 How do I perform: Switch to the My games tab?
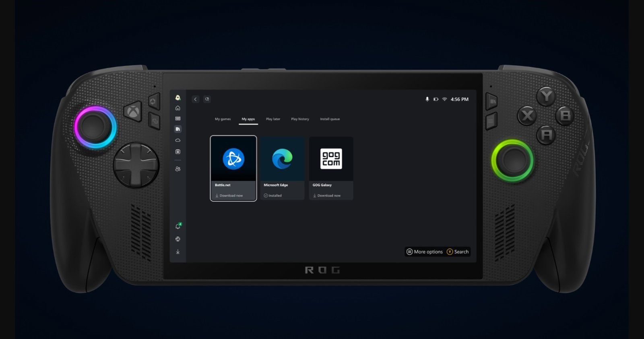[223, 119]
